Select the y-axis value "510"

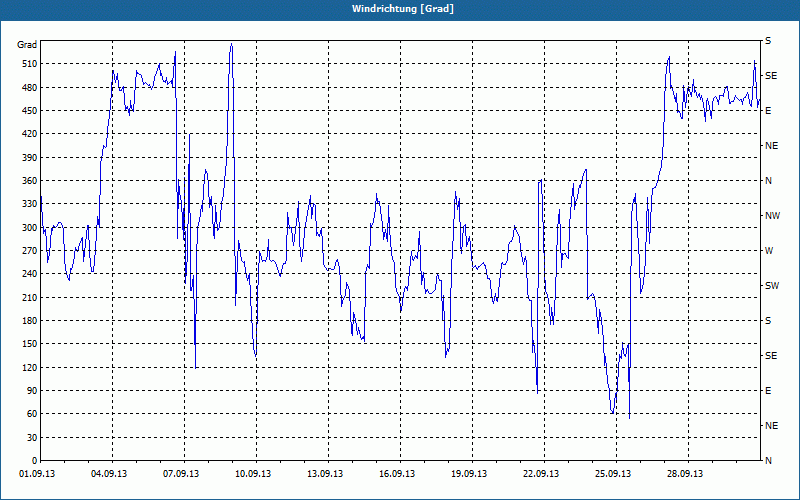pyautogui.click(x=30, y=64)
